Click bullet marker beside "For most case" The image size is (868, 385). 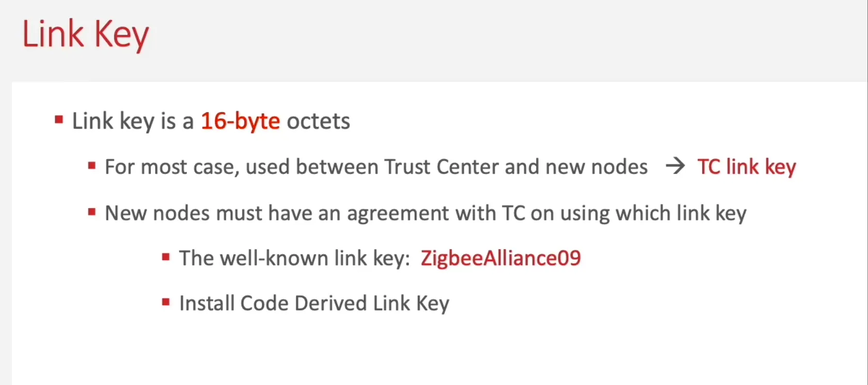coord(92,166)
